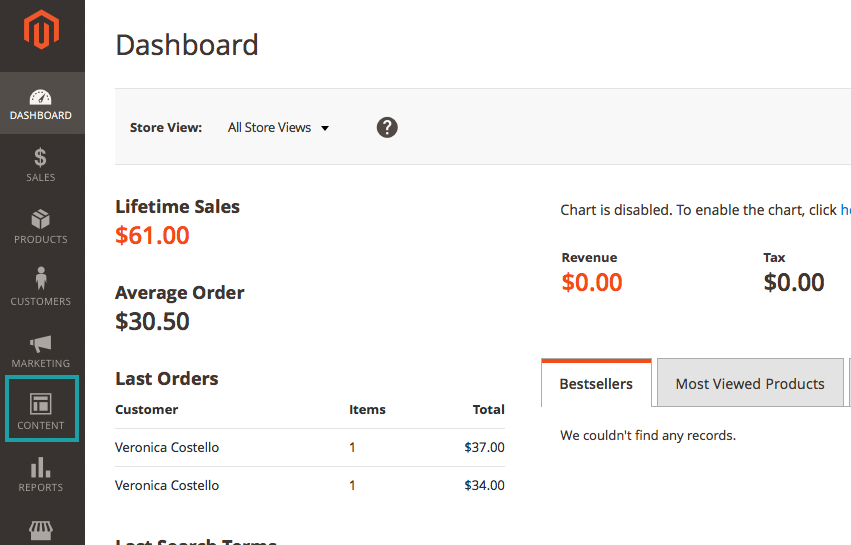Open first Veronica Costello order row
The width and height of the screenshot is (851, 545).
167,447
